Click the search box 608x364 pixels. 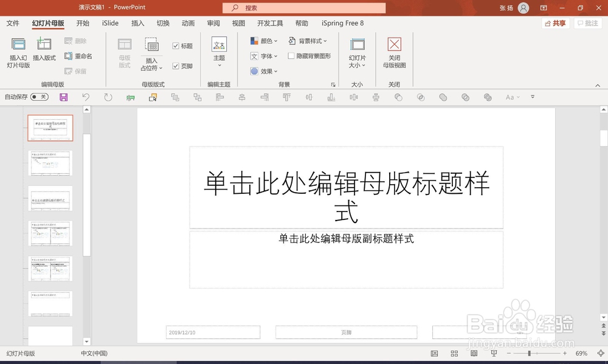[x=304, y=8]
